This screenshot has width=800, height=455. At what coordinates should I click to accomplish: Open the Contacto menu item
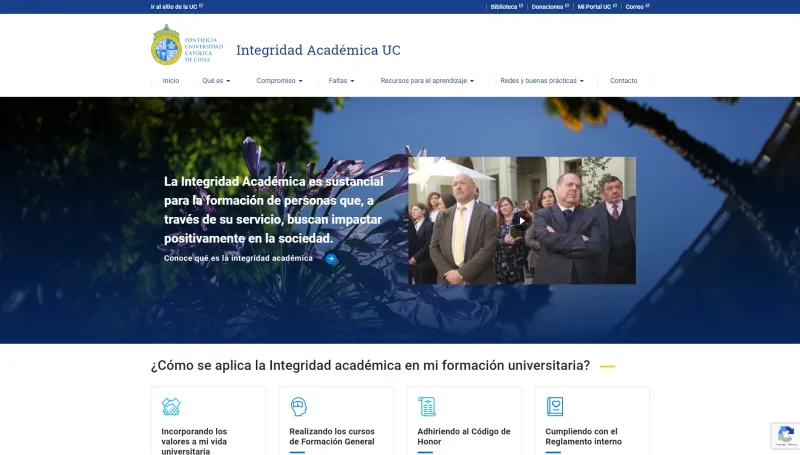[623, 81]
